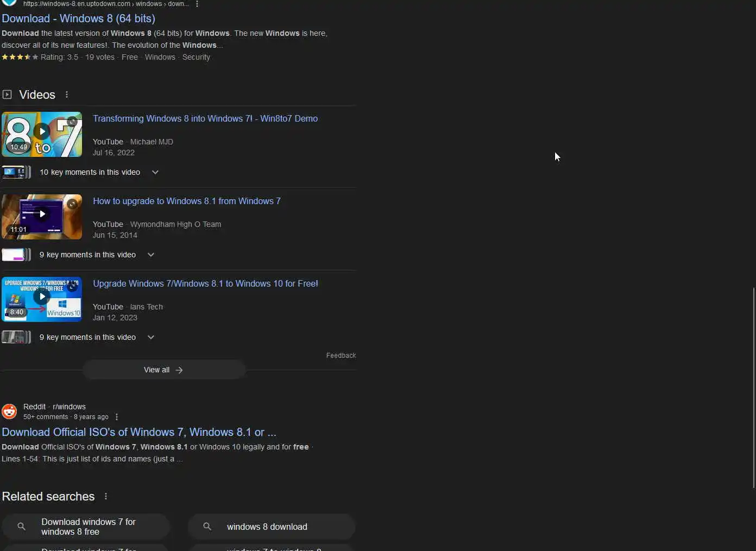
Task: Play the Win8to7 Demo video thumbnail
Action: tap(42, 135)
